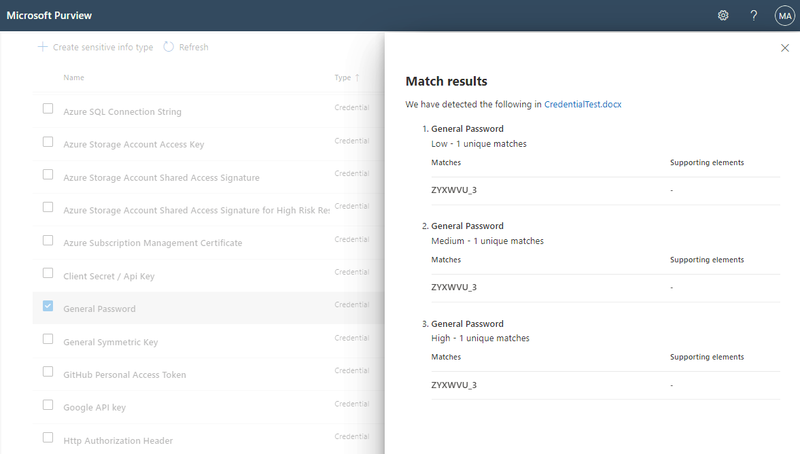The image size is (800, 454).
Task: Click the Name column header
Action: (74, 78)
